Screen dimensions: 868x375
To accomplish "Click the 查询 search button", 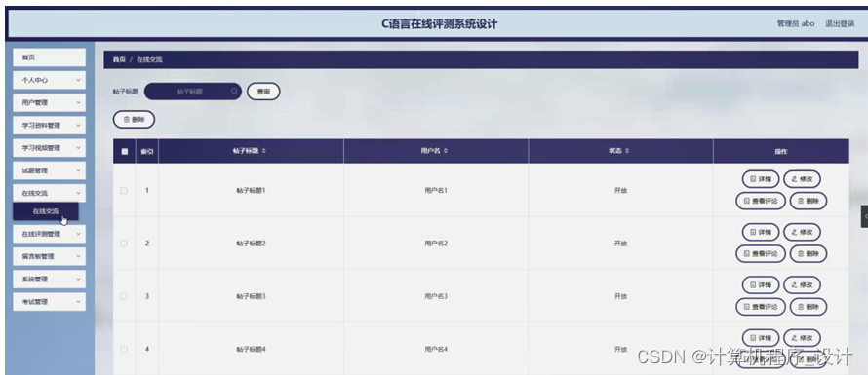I will (263, 92).
